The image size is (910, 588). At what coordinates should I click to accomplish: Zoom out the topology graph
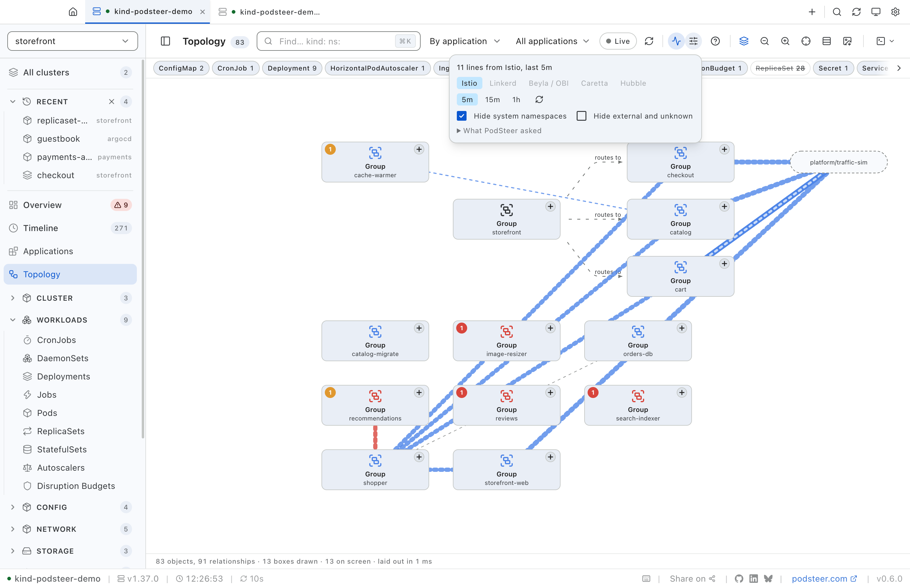click(x=764, y=41)
